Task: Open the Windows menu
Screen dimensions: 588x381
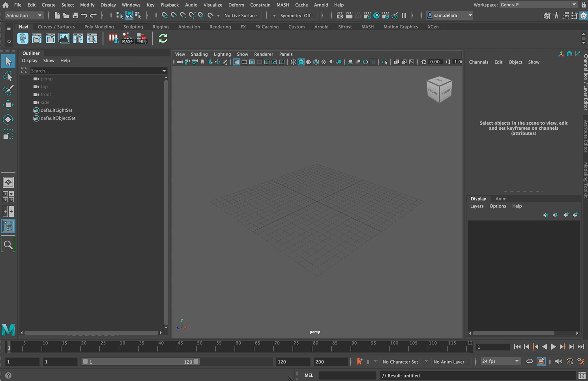Action: [x=131, y=5]
